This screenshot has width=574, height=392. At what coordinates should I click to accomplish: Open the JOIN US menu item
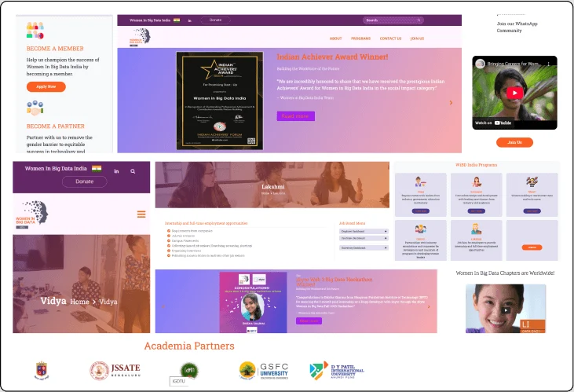click(x=417, y=38)
